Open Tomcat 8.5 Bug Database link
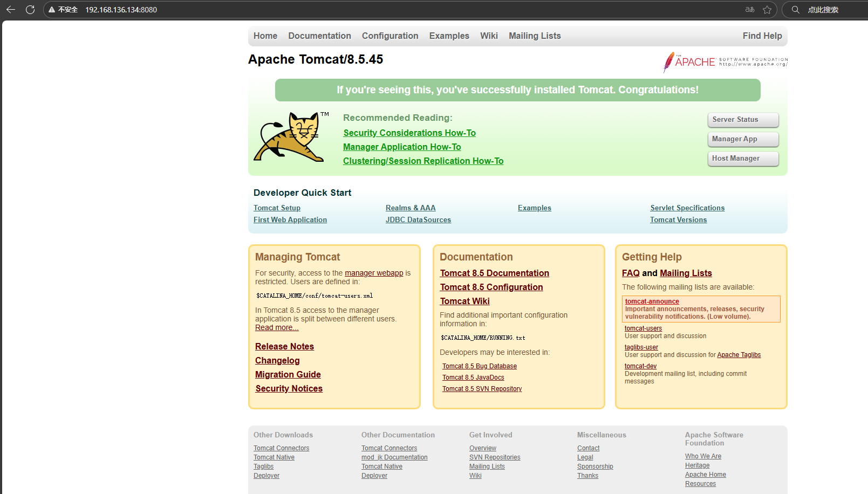868x494 pixels. (480, 366)
